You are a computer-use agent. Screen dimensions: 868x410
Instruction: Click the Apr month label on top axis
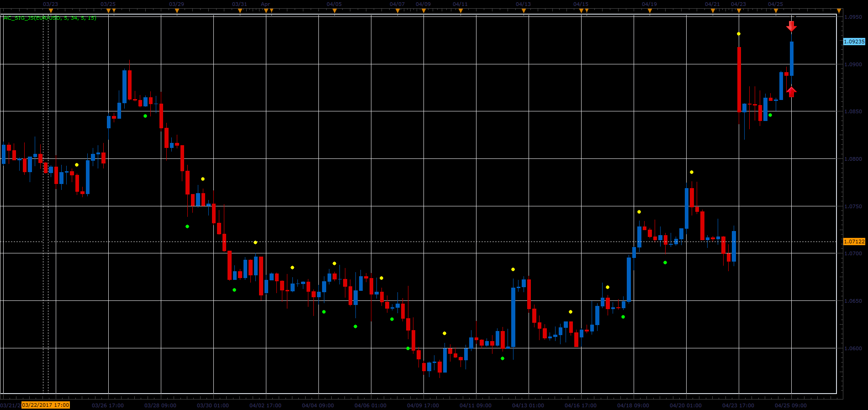pos(265,4)
